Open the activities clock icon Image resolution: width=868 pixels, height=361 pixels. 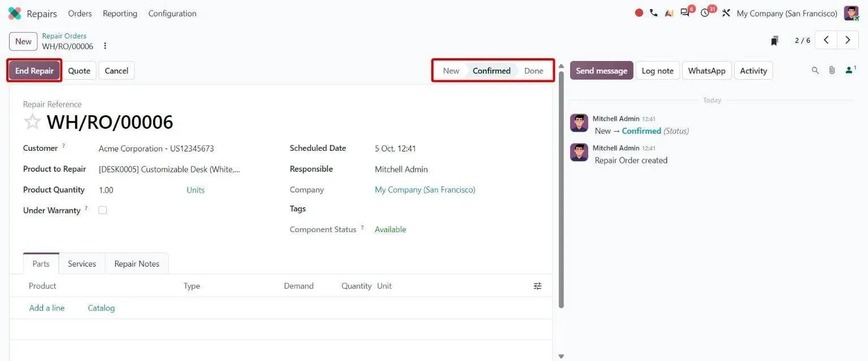(x=705, y=13)
